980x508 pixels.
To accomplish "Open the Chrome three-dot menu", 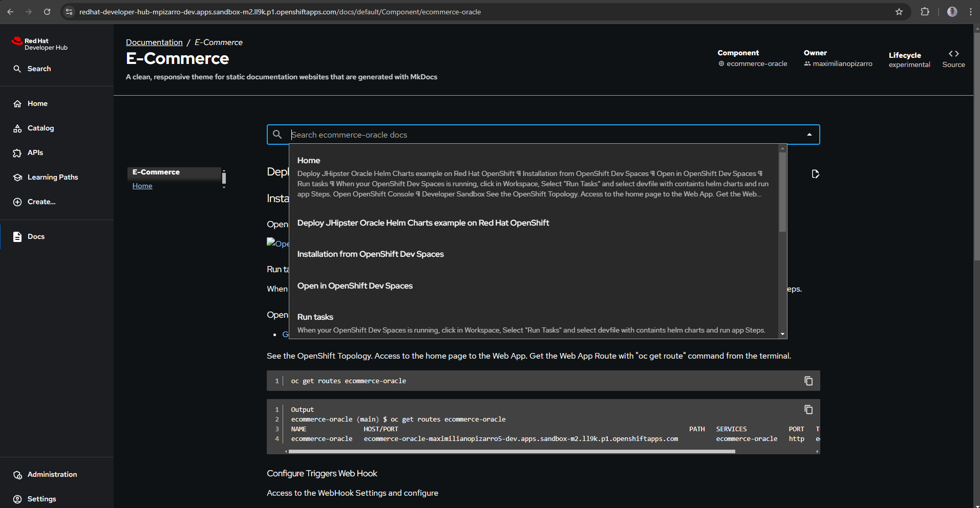I will pos(971,12).
